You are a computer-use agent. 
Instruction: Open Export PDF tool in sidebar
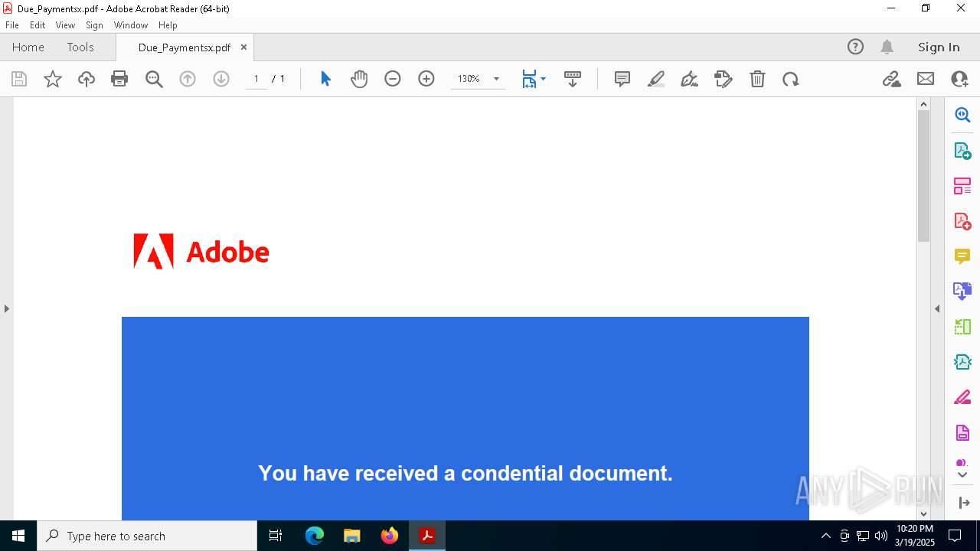point(962,150)
